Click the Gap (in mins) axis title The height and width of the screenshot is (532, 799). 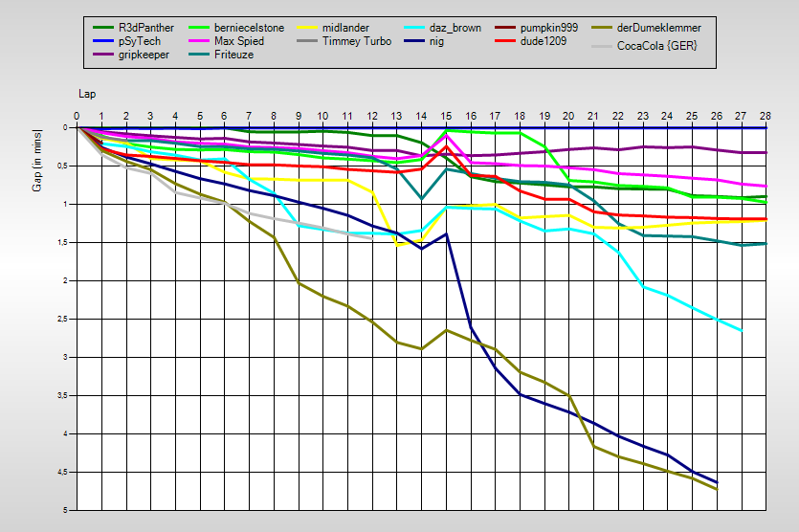tap(36, 161)
